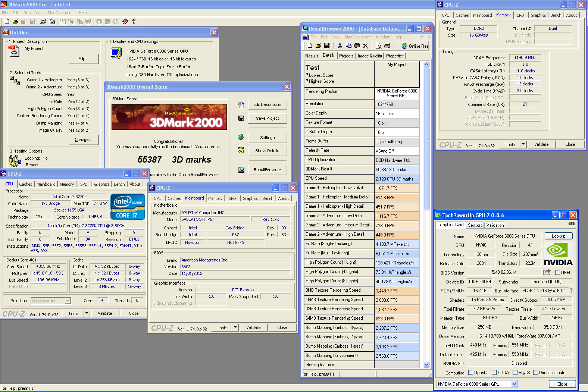Switch to Sensors tab in GPU-Z
The width and height of the screenshot is (588, 392).
[x=475, y=225]
